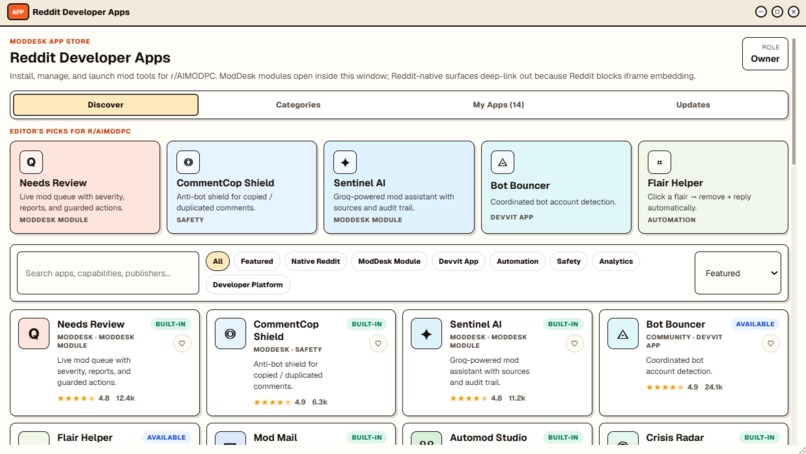Switch to the Discover tab
806x454 pixels.
(105, 104)
